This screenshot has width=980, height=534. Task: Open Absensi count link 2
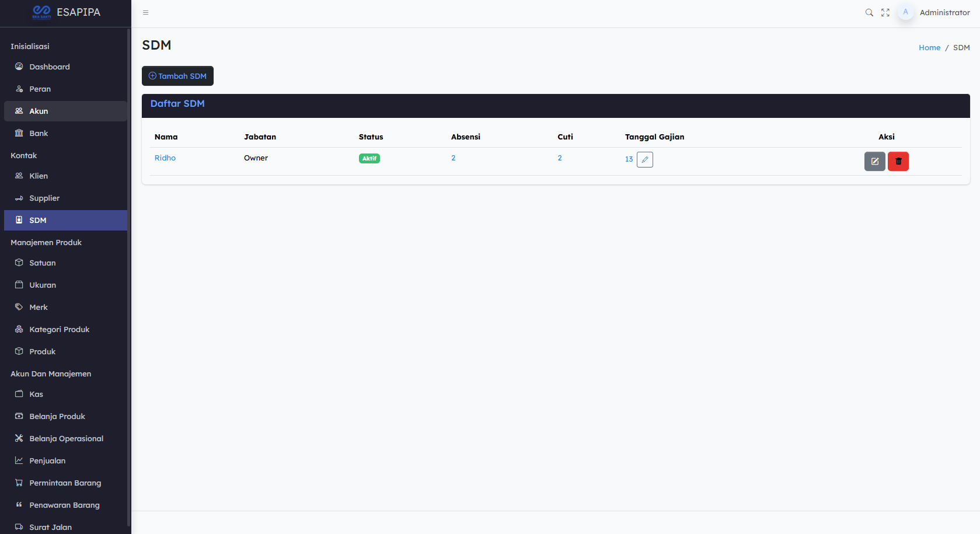pos(454,158)
